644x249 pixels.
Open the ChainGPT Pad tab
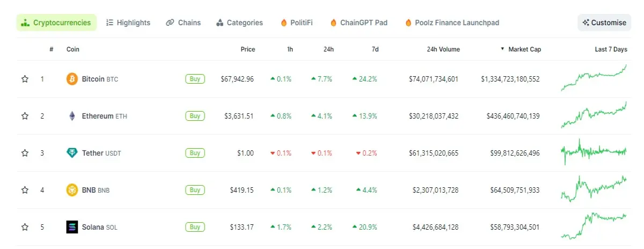pyautogui.click(x=358, y=23)
